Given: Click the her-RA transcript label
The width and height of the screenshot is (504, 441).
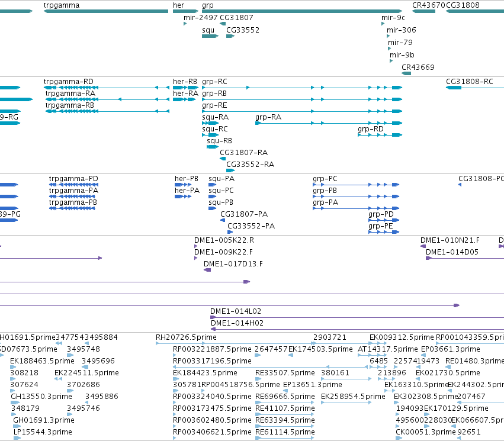Looking at the screenshot, I should pos(185,94).
